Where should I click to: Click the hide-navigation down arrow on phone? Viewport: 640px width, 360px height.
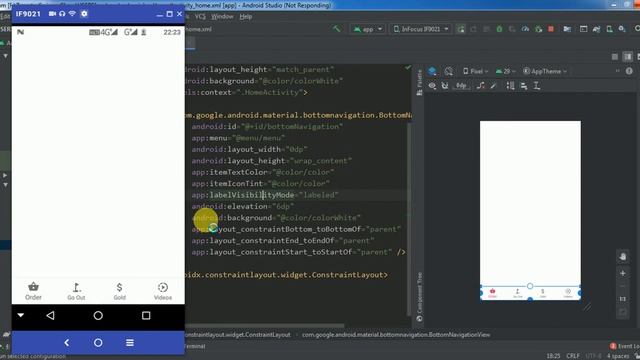(x=21, y=315)
